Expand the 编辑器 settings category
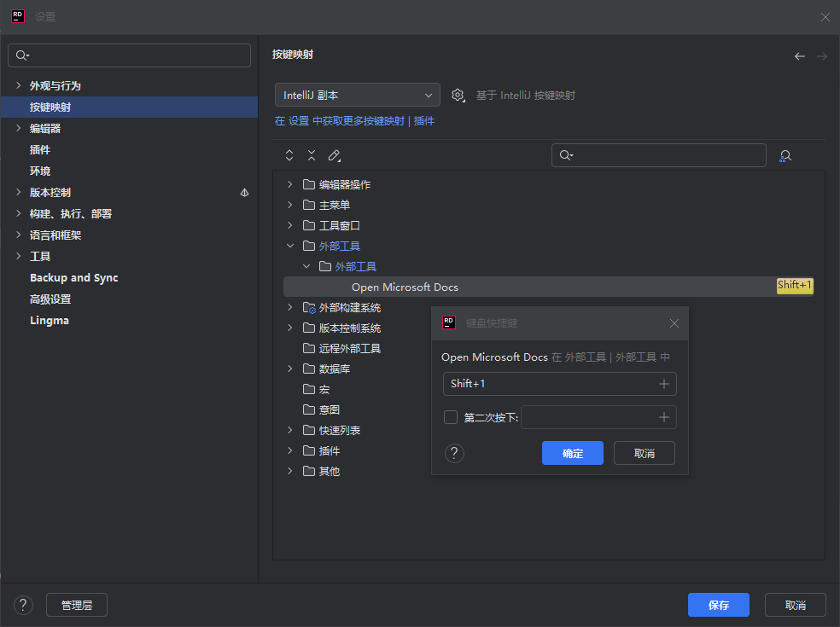Viewport: 840px width, 627px height. coord(18,128)
